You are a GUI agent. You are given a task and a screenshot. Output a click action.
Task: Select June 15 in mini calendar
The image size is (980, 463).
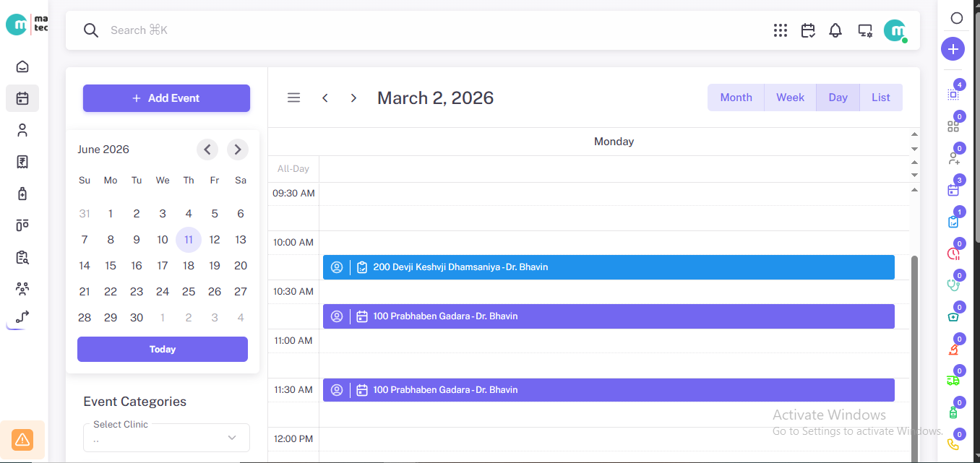coord(111,266)
